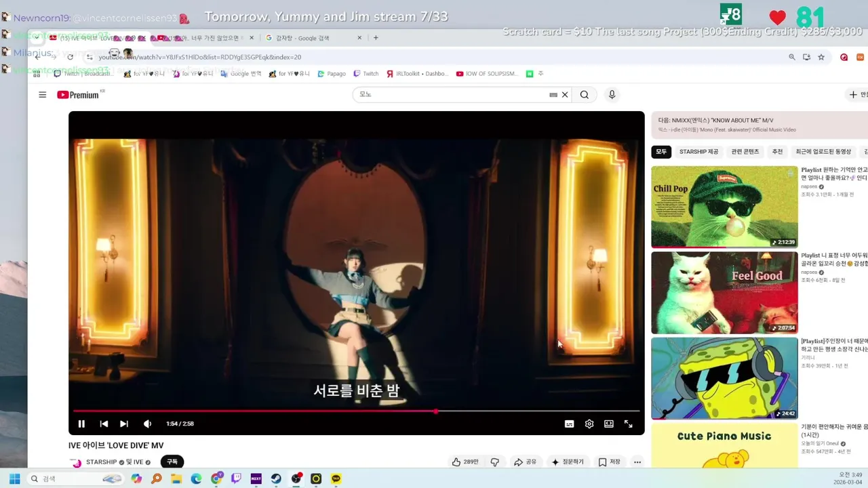Click the taskbar 검색 search box
Image resolution: width=868 pixels, height=488 pixels.
click(75, 479)
